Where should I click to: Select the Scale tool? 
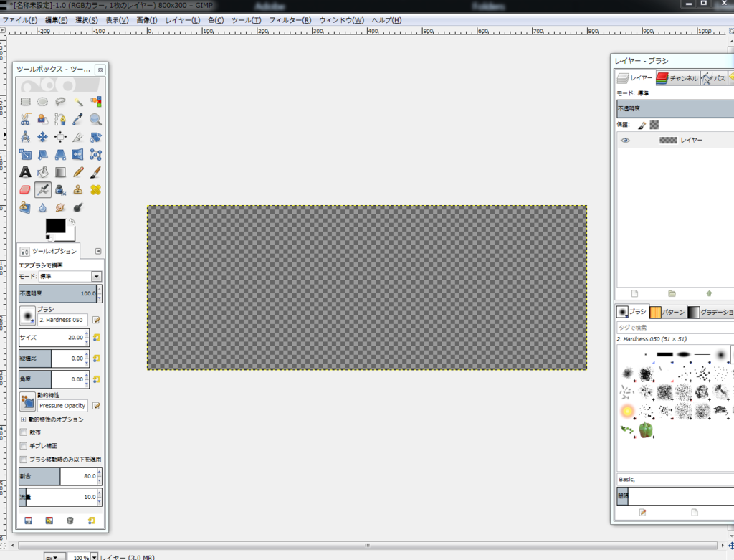(25, 154)
